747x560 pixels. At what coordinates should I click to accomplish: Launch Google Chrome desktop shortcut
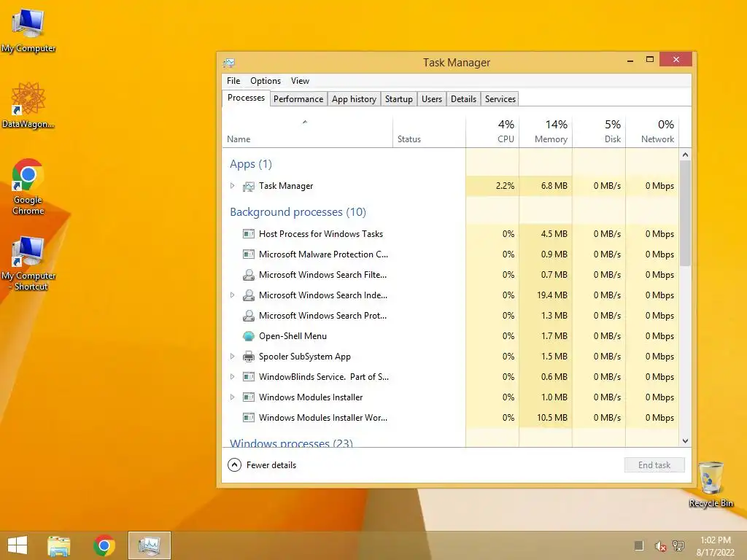[28, 187]
